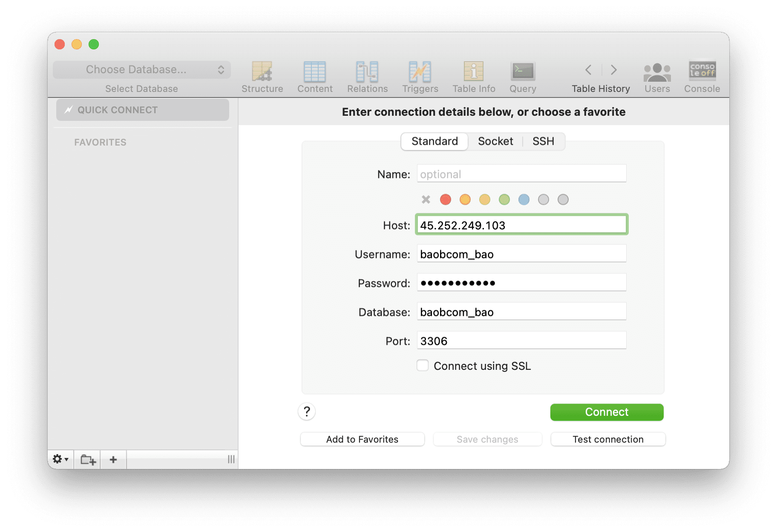Click the Connect button

[x=606, y=412]
